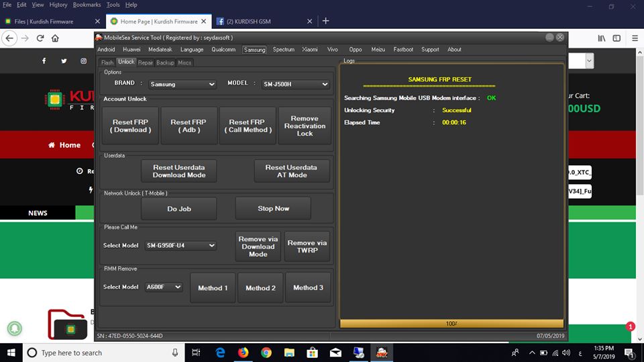Screen dimensions: 644x362
Task: Click Remove via TWRP button
Action: pos(307,246)
